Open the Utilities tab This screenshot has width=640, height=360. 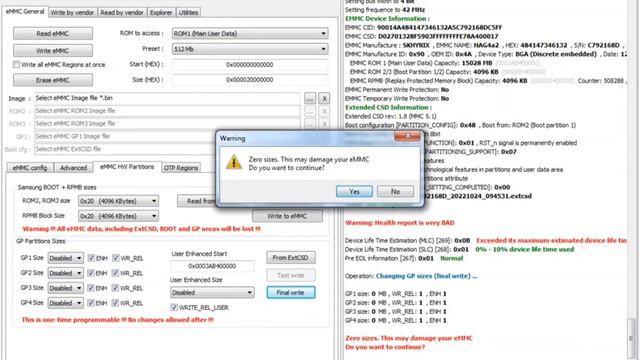(188, 13)
